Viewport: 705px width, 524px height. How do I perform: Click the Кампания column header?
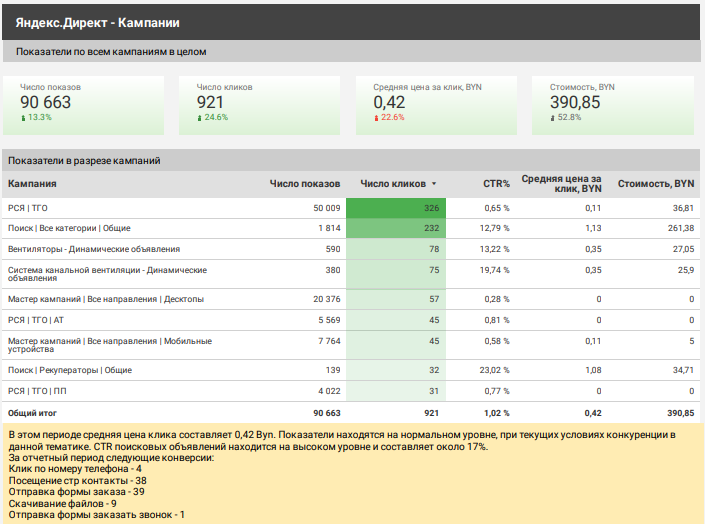(32, 184)
